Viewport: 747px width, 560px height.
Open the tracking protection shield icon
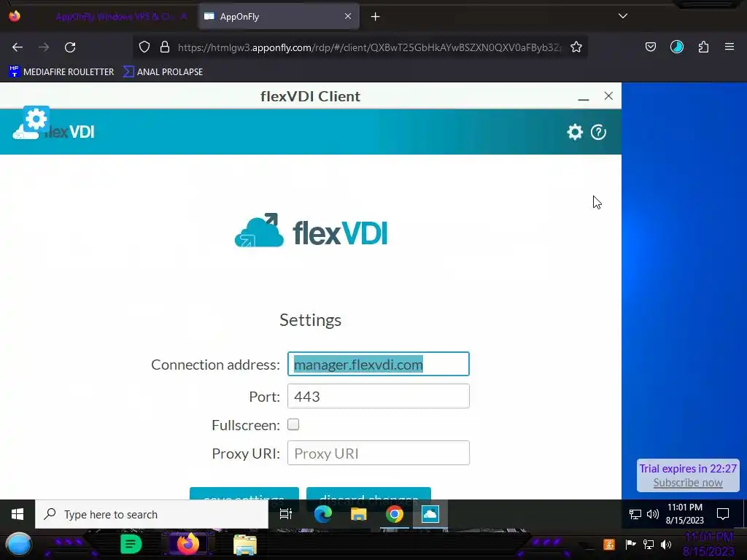point(144,47)
